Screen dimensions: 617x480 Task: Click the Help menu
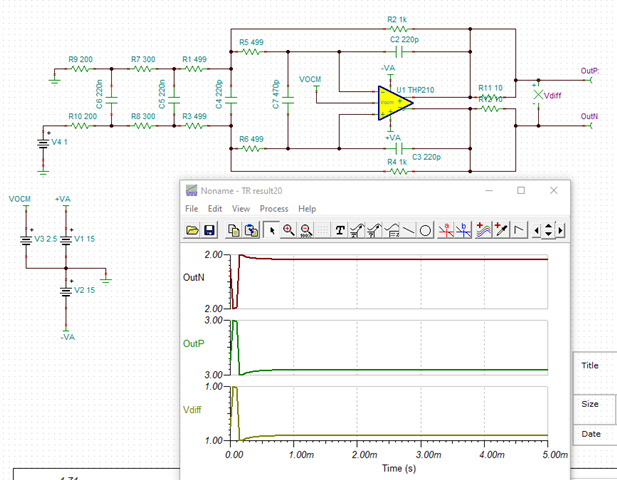(x=307, y=209)
